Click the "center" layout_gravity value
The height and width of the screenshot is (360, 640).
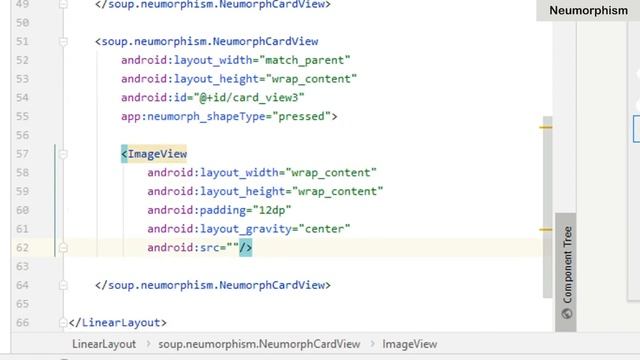(x=324, y=229)
